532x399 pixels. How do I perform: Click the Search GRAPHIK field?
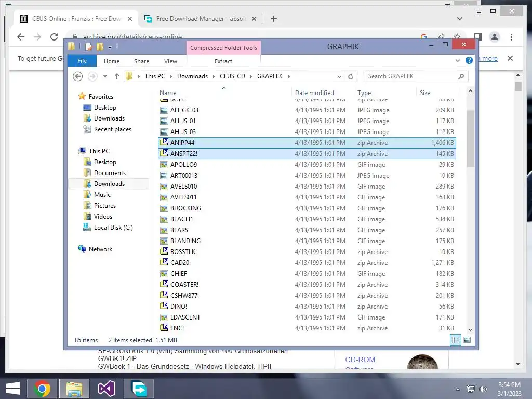pos(416,77)
